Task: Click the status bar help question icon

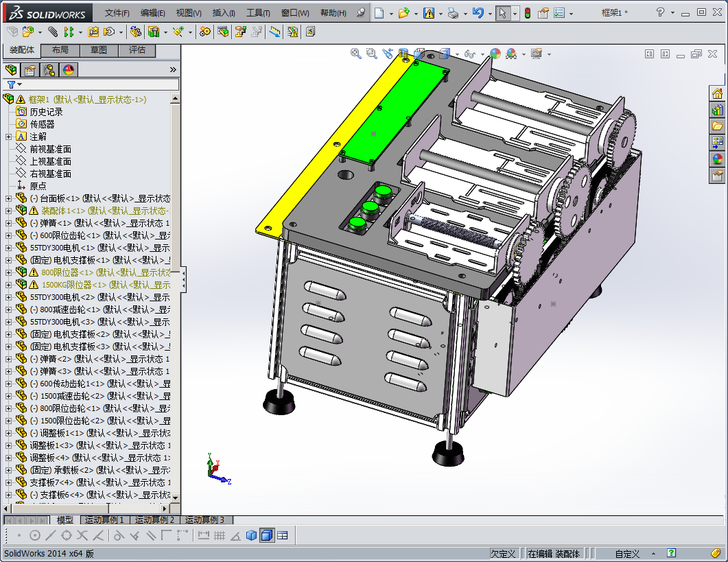Action: click(x=671, y=553)
